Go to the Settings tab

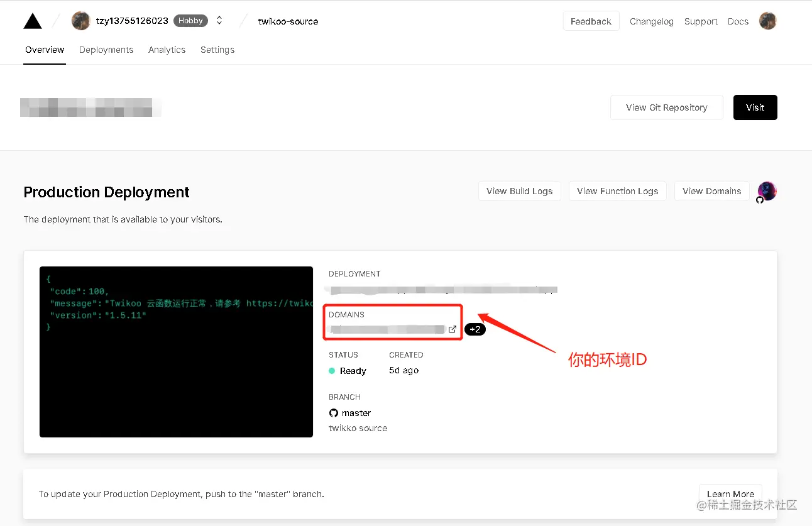click(x=217, y=50)
